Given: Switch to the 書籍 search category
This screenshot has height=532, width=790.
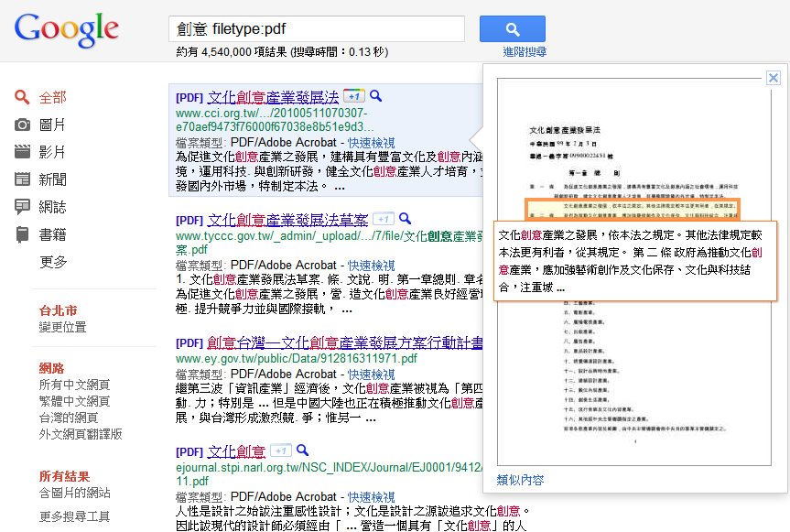Looking at the screenshot, I should pos(53,234).
